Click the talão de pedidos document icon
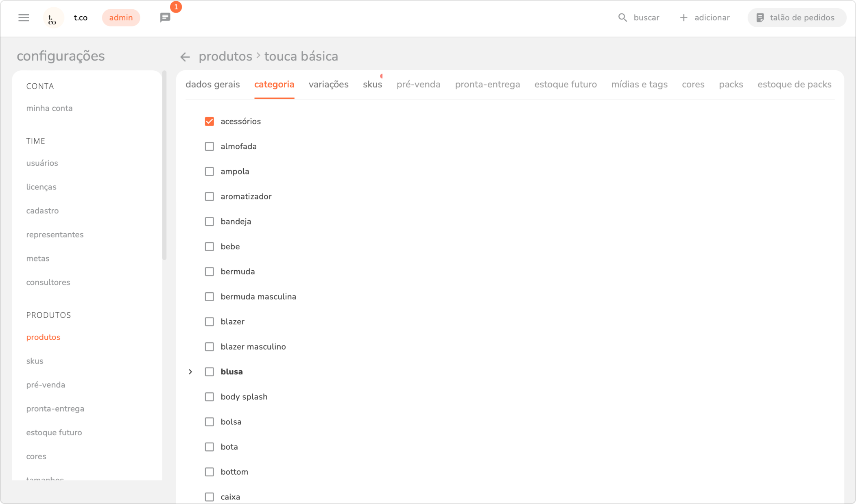The height and width of the screenshot is (504, 856). pyautogui.click(x=760, y=17)
